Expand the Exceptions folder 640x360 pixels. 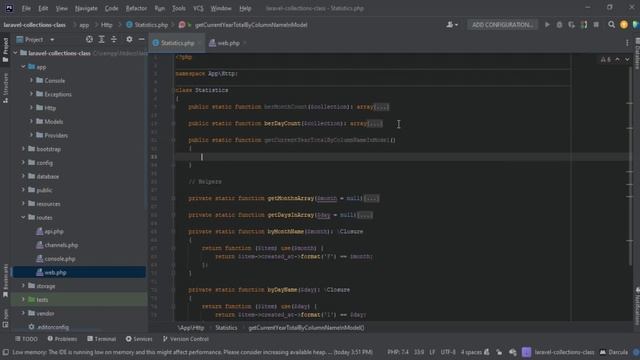pos(31,94)
